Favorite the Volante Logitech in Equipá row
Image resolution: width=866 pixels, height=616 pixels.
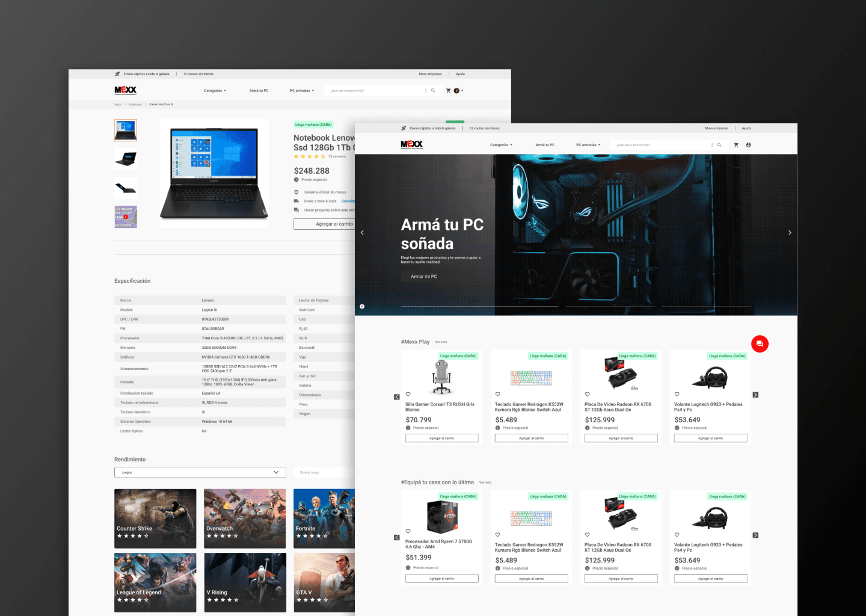[x=677, y=534]
